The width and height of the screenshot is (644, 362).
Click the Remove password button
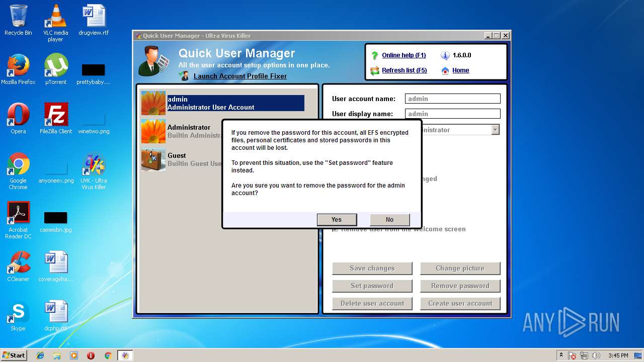460,286
